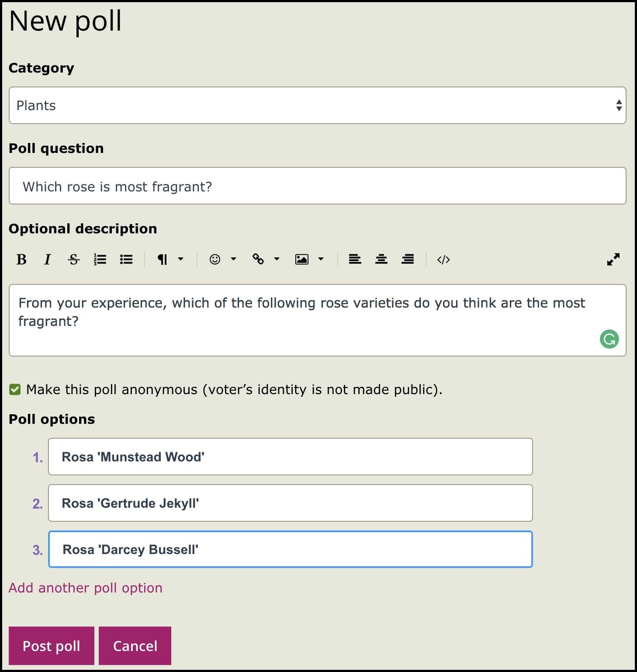The width and height of the screenshot is (637, 672).
Task: Apply strikethrough to description text
Action: click(x=74, y=260)
